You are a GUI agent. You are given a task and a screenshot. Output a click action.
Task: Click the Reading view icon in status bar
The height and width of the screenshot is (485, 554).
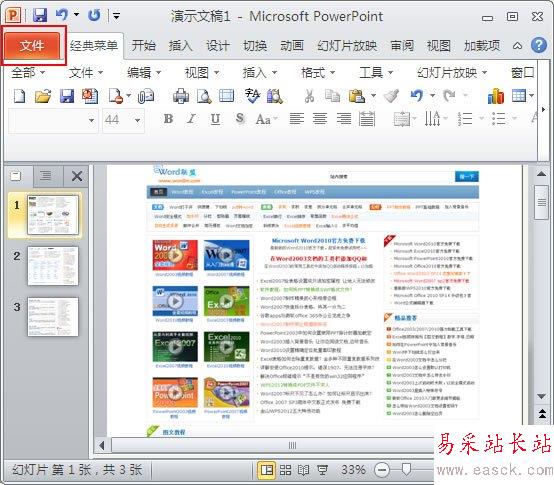coord(303,470)
